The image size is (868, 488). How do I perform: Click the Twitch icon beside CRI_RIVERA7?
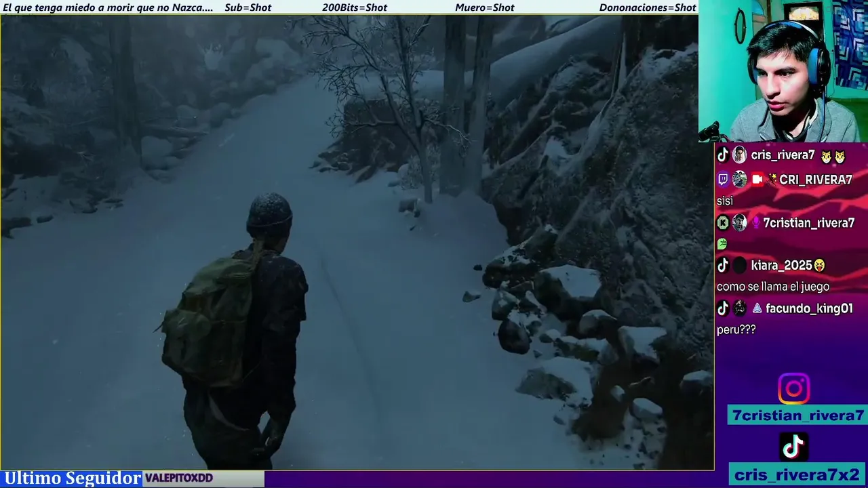[723, 180]
